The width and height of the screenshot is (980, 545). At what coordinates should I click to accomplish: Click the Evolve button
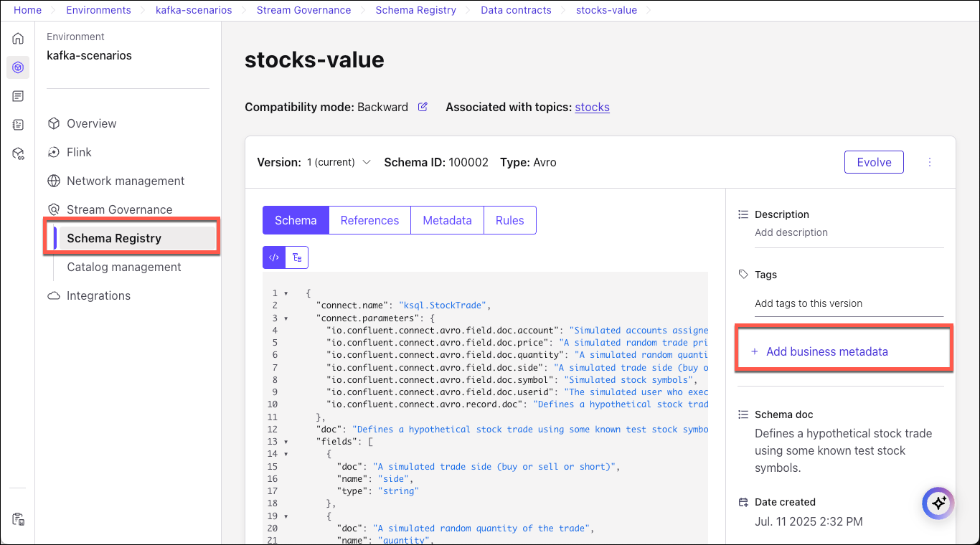[874, 162]
